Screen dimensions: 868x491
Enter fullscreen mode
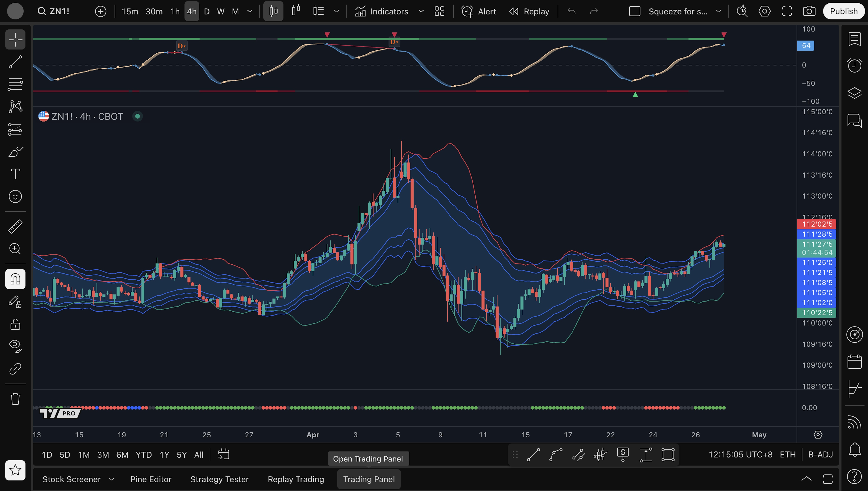(x=787, y=12)
